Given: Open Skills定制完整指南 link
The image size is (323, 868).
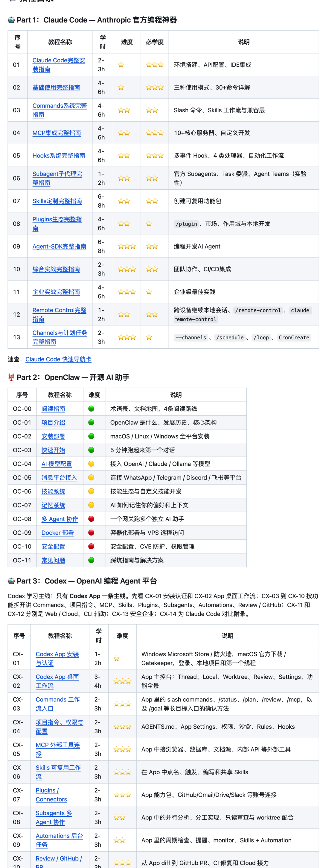Looking at the screenshot, I should [57, 201].
